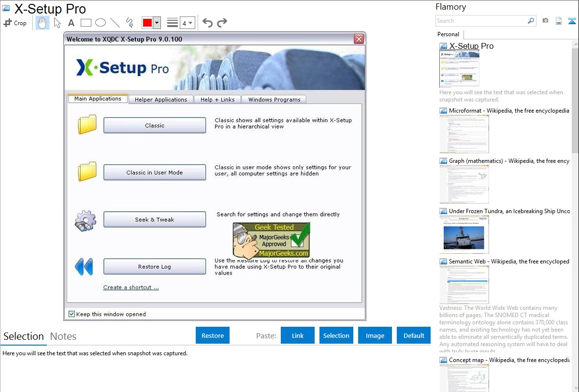This screenshot has height=392, width=579.
Task: Select the Microformat - Wikipedia snapshot title
Action: point(509,111)
